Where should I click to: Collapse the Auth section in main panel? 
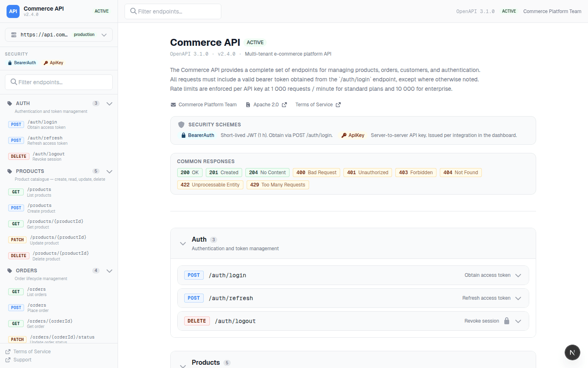pos(183,244)
